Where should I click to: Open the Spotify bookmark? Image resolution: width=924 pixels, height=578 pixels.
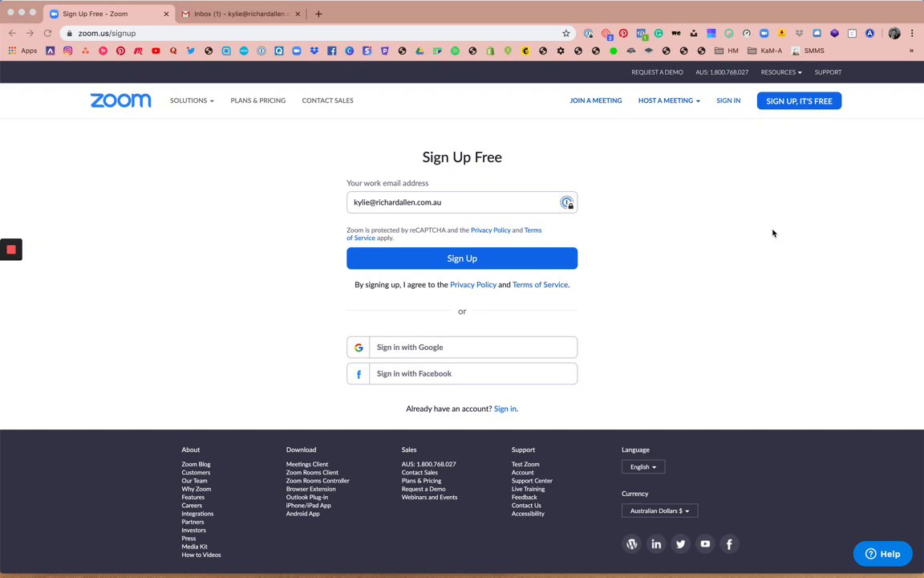pos(455,51)
